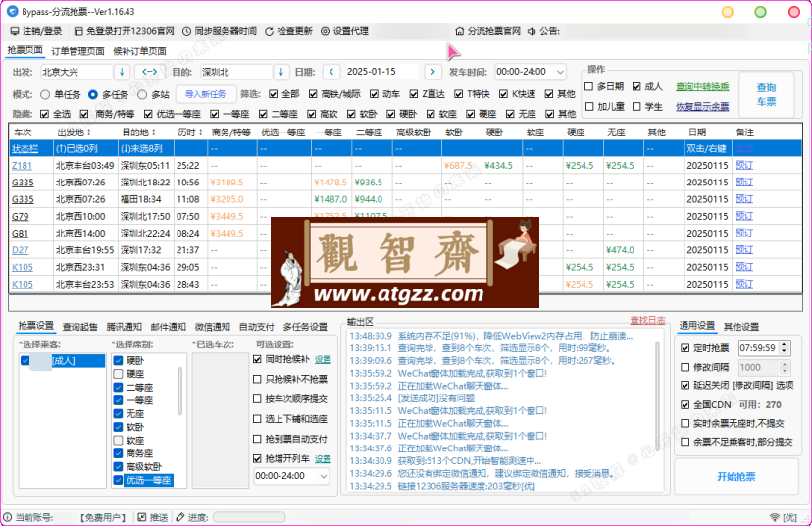Switch to 候补订单页面 tab
The height and width of the screenshot is (526, 812).
[140, 51]
